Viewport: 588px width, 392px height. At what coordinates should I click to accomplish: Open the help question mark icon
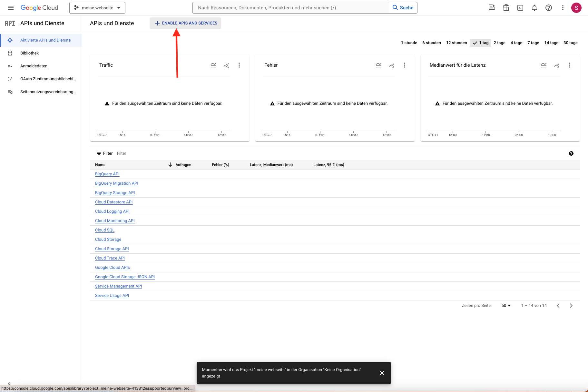(x=549, y=8)
